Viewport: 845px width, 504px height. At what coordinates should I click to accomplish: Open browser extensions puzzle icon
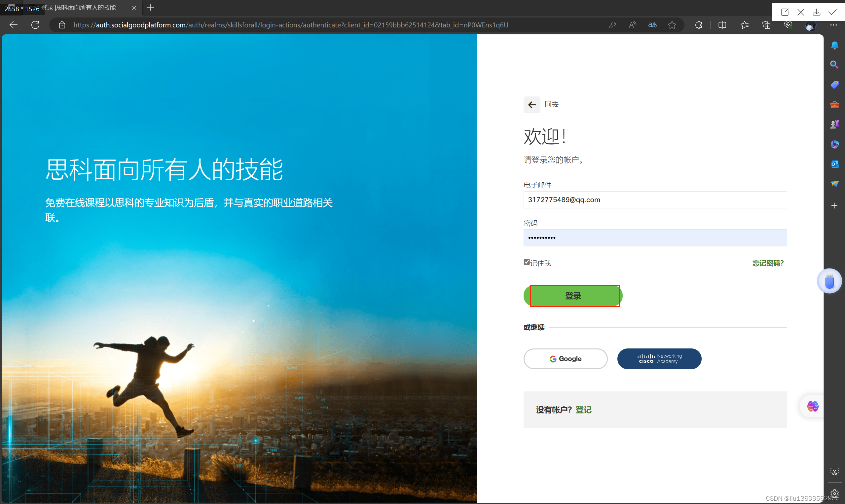click(698, 25)
